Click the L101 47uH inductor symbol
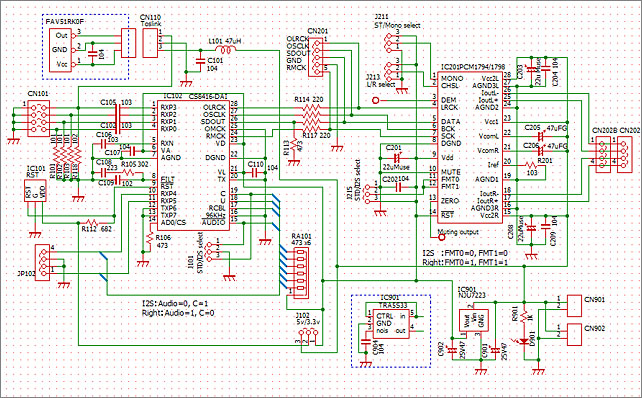This screenshot has width=642, height=398. point(225,50)
